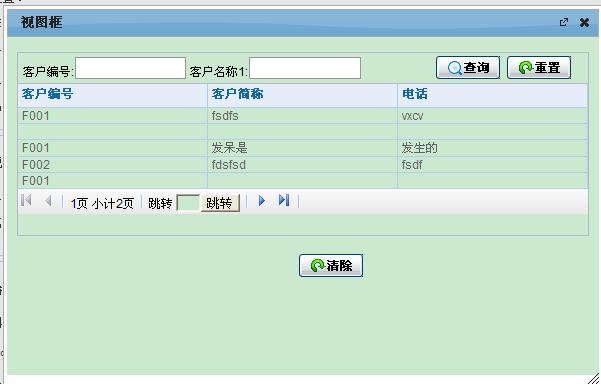
Task: Focus the 客户名称1 input field
Action: coord(305,68)
